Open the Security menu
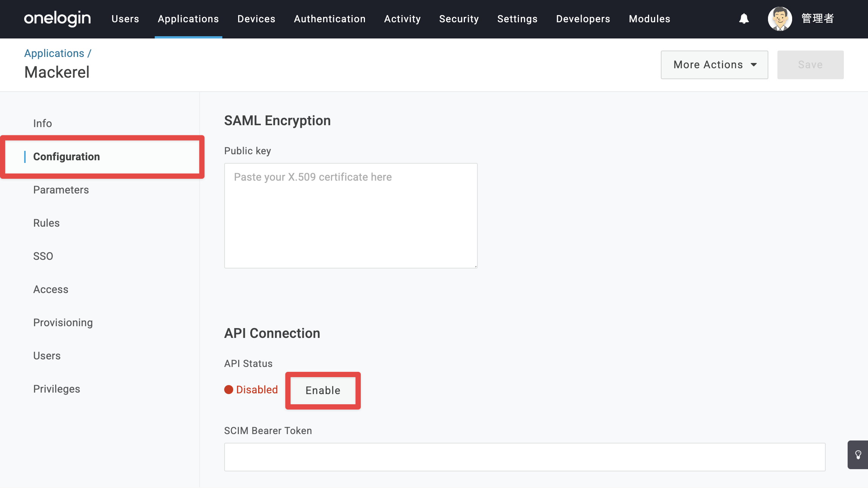This screenshot has width=868, height=488. (459, 19)
